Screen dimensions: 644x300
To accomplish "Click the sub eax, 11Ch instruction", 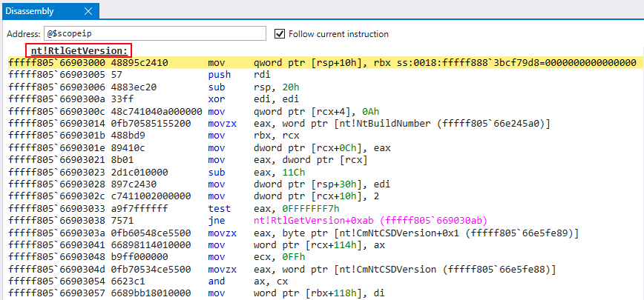I will tap(254, 172).
